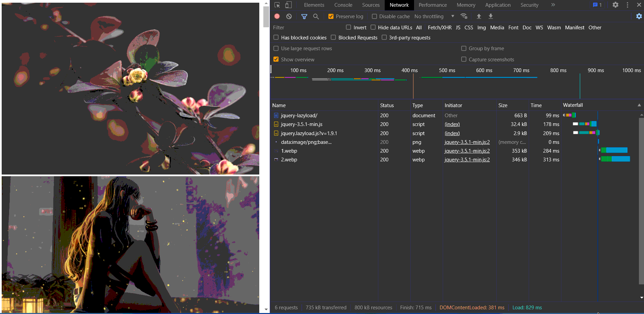The image size is (644, 314).
Task: Toggle the device toolbar icon
Action: click(x=288, y=5)
